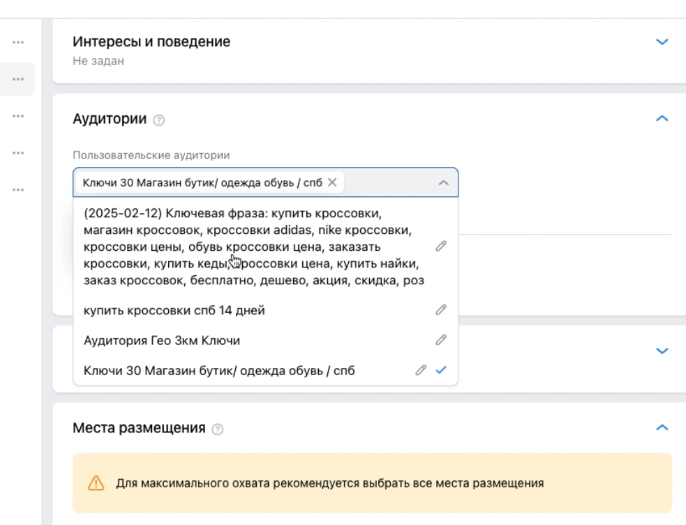Viewport: 686px width, 525px height.
Task: Expand the collapsed section below Аудитории
Action: tap(662, 351)
